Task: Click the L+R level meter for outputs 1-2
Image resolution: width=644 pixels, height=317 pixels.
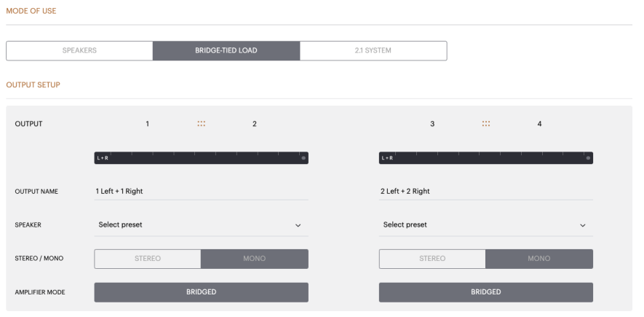Action: (x=196, y=157)
